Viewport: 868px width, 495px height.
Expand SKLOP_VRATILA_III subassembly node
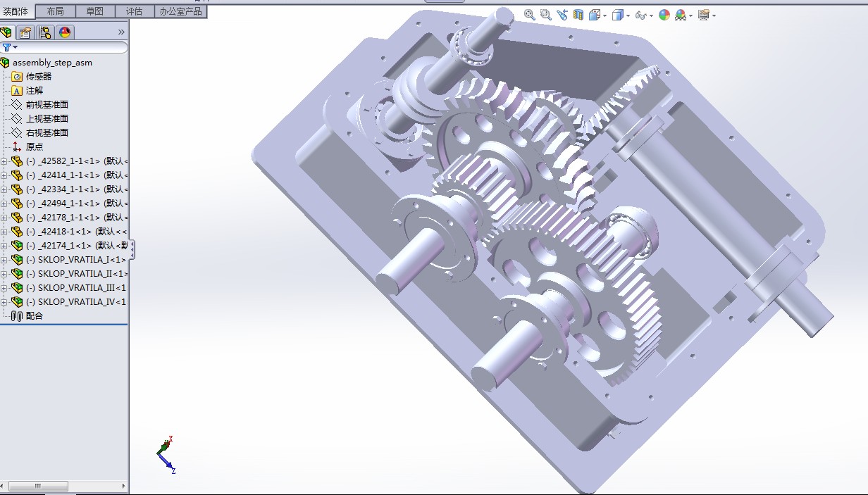click(4, 288)
